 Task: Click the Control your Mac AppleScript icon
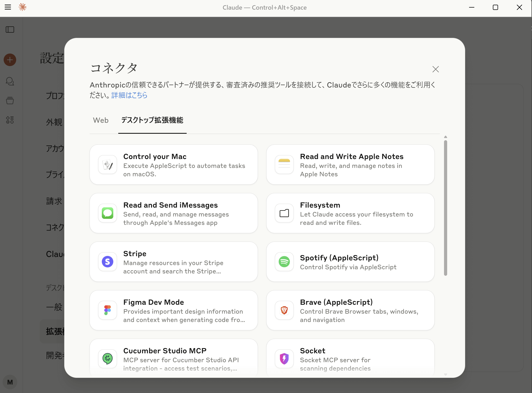tap(108, 165)
